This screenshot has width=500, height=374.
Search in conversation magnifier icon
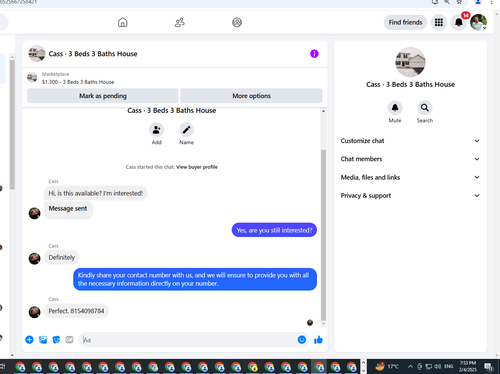[424, 108]
